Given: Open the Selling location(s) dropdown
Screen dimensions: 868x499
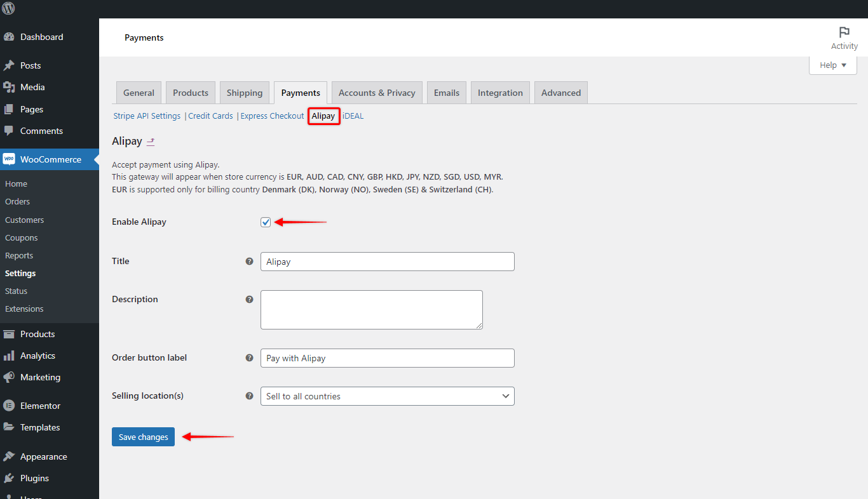Looking at the screenshot, I should coord(388,396).
